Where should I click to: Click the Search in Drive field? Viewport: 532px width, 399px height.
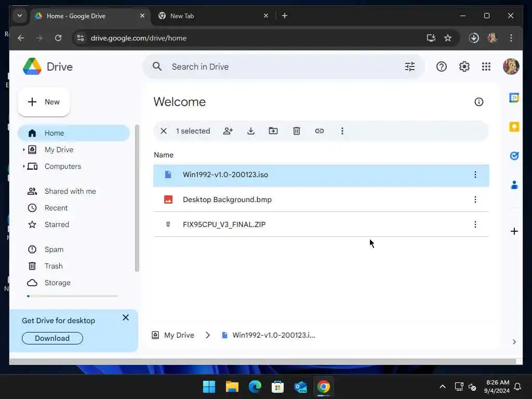[284, 66]
